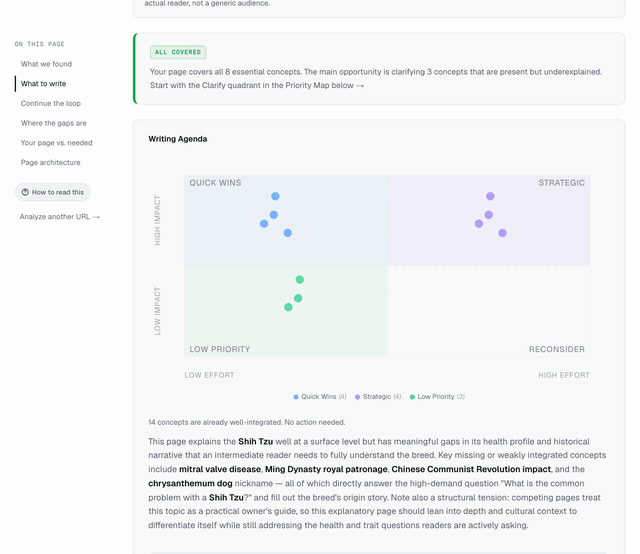Follow the Analyze another URL link

point(60,217)
